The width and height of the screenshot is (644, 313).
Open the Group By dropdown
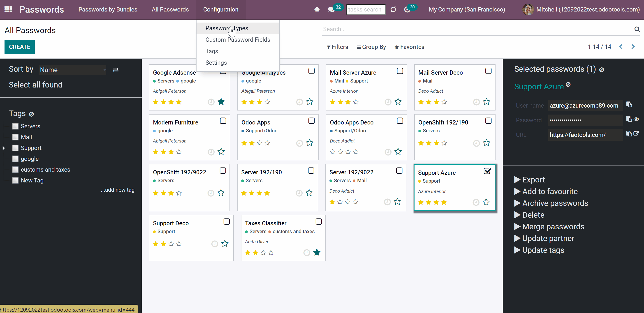(x=371, y=47)
